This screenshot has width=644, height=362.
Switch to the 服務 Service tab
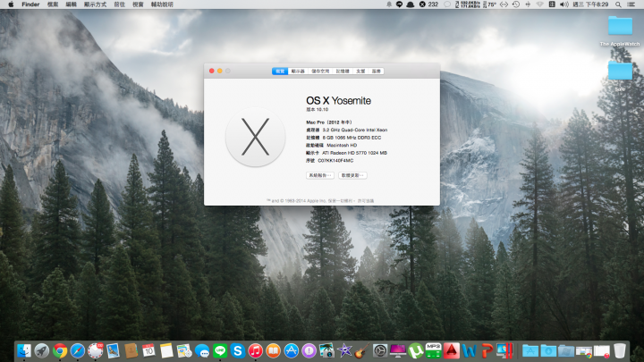point(377,71)
